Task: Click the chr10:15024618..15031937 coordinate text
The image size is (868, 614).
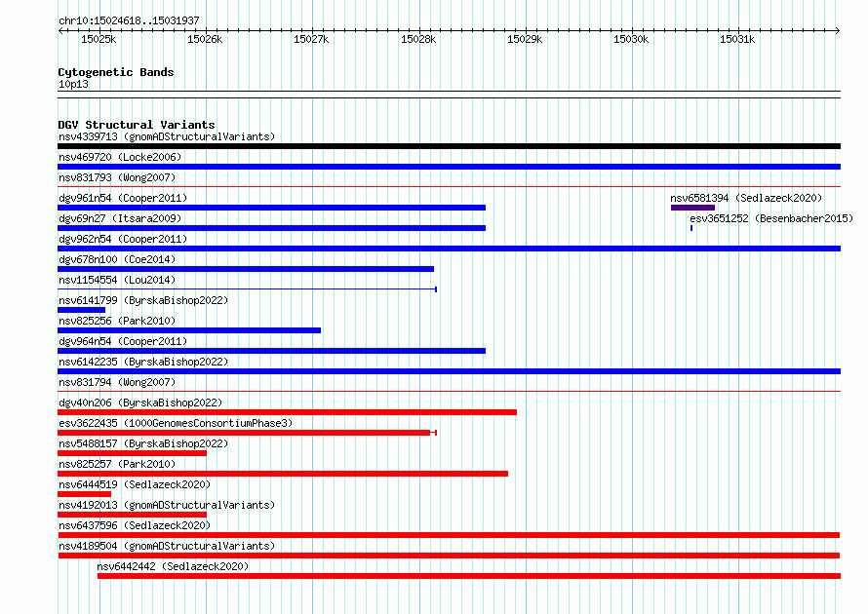Action: [x=129, y=20]
